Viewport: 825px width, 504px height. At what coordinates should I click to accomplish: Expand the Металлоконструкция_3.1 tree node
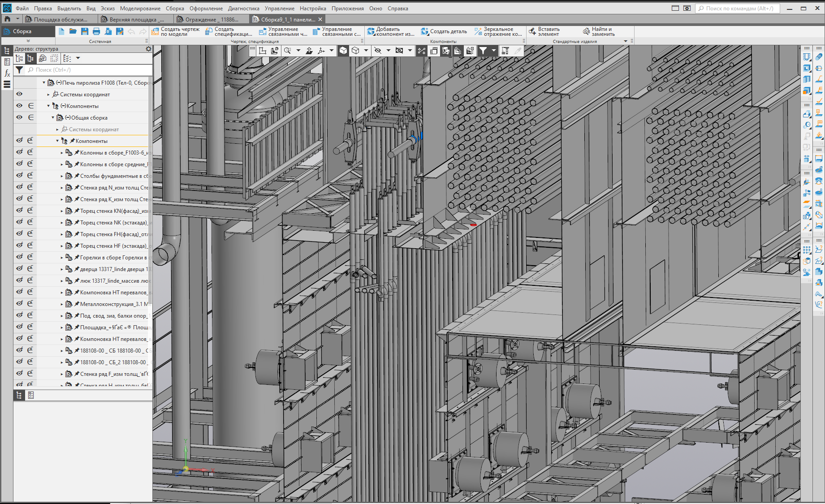(x=62, y=304)
